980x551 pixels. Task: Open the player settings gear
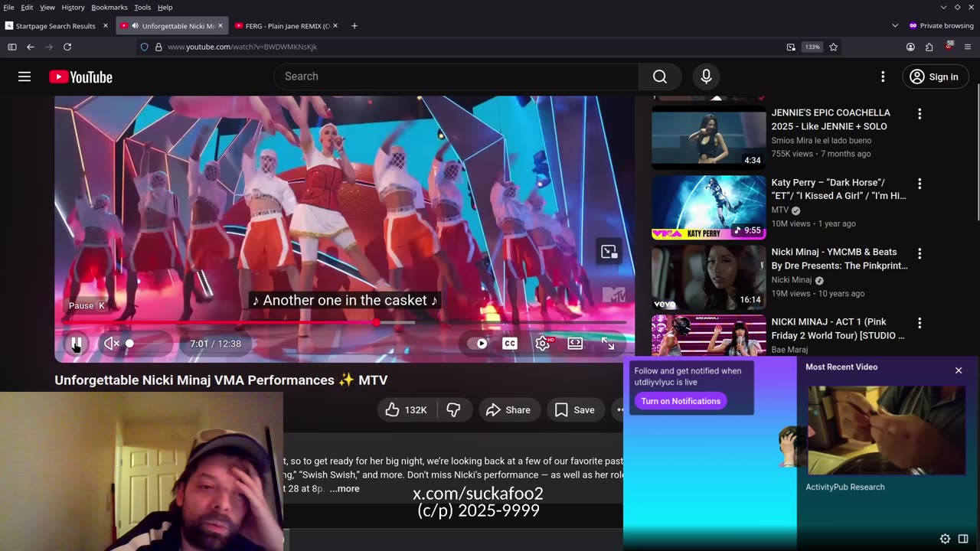point(543,344)
